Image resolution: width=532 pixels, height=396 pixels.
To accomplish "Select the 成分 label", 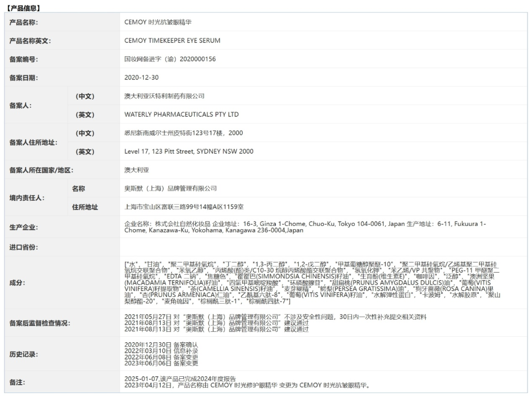I will point(17,283).
